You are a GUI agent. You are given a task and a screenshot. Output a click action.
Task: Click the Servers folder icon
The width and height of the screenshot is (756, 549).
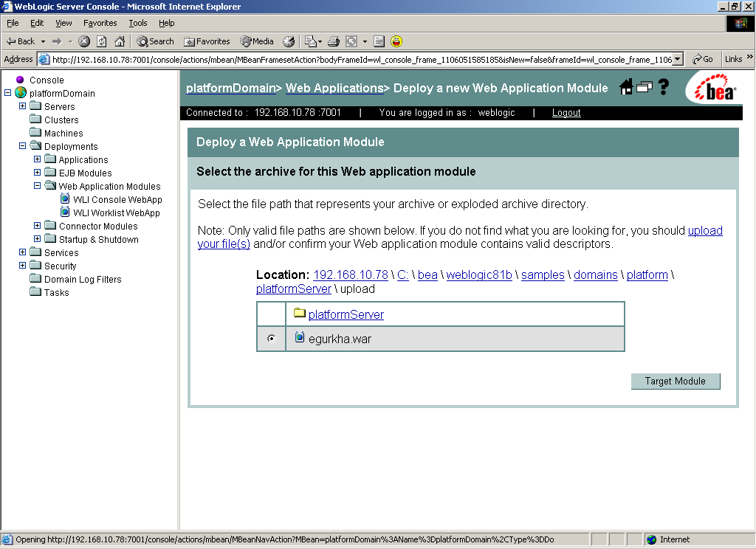click(35, 106)
